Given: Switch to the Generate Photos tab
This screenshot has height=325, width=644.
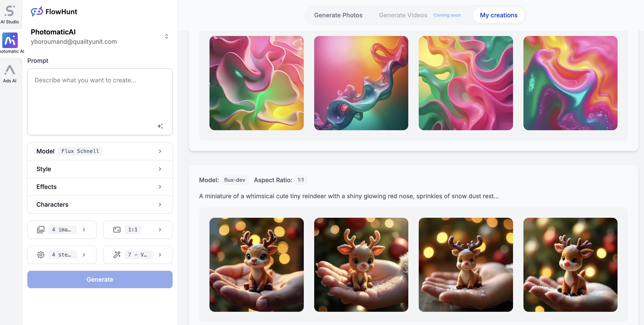Looking at the screenshot, I should 338,15.
